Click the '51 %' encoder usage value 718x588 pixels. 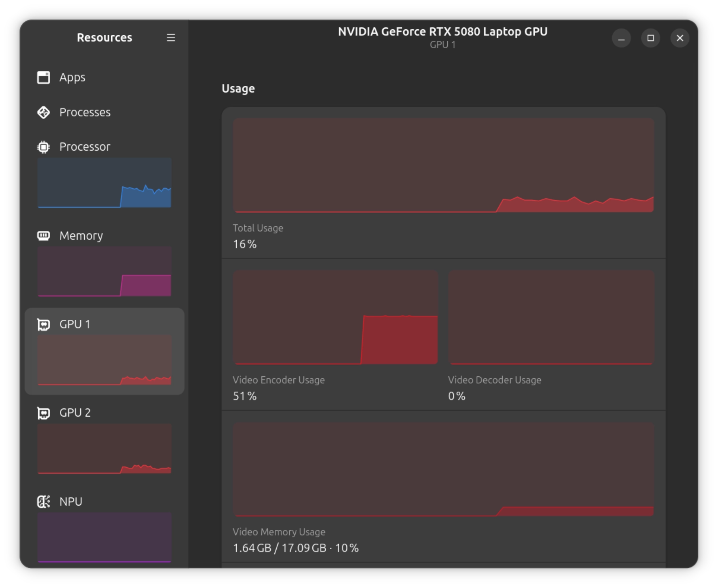[x=245, y=396]
